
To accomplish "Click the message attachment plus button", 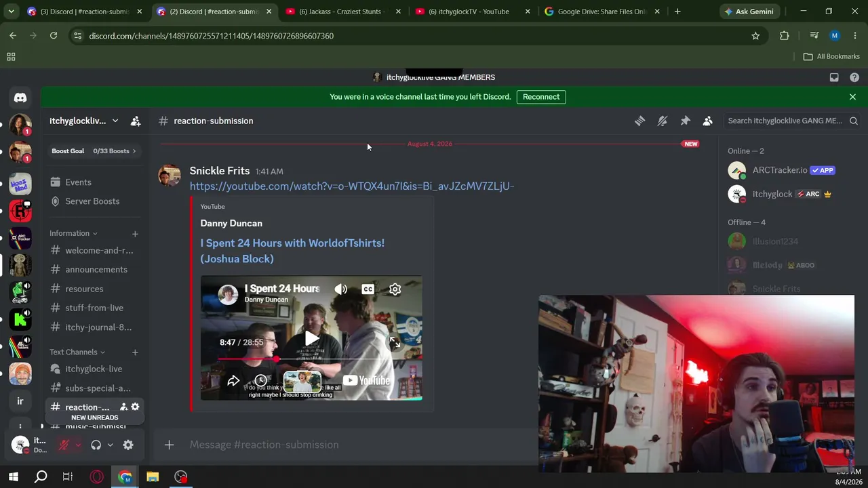I will click(169, 445).
